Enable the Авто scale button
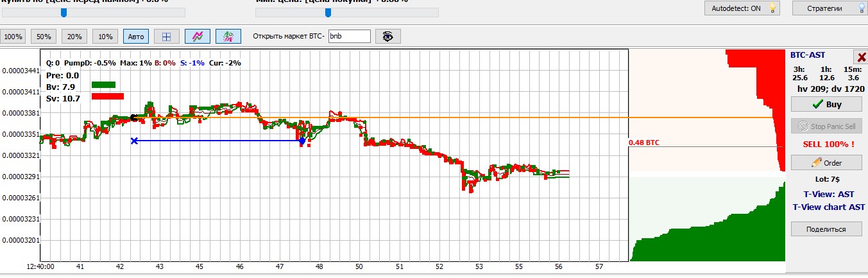This screenshot has height=278, width=868. pos(136,37)
